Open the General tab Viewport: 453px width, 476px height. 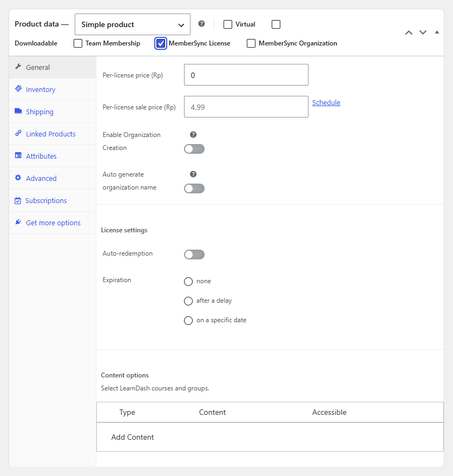[52, 67]
